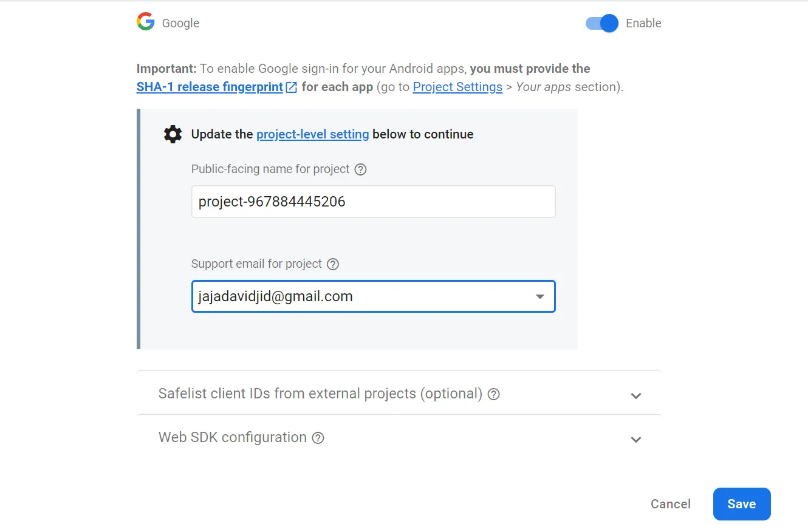This screenshot has width=808, height=532.
Task: Click the project-level setting link
Action: [312, 134]
